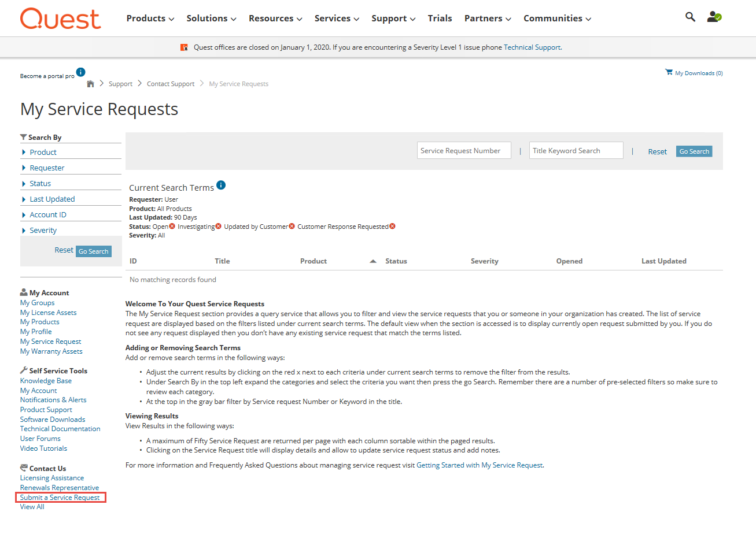Click Submit a Service Request link
Screen dimensions: 756x534
click(x=60, y=497)
